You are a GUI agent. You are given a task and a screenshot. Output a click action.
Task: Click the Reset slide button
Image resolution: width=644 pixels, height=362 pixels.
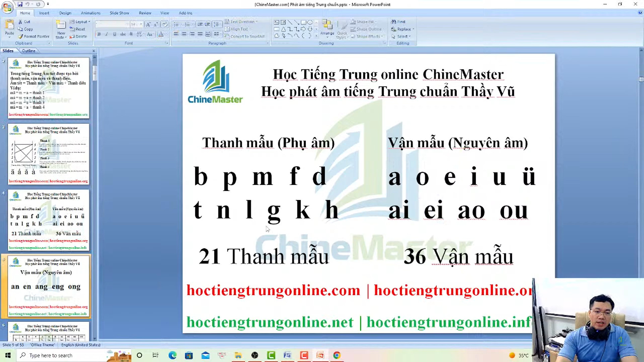[78, 29]
